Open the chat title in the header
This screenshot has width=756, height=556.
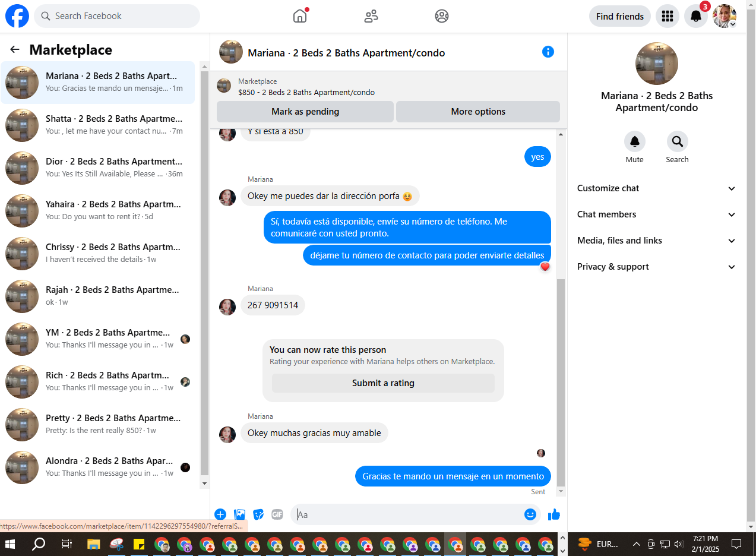pos(346,53)
